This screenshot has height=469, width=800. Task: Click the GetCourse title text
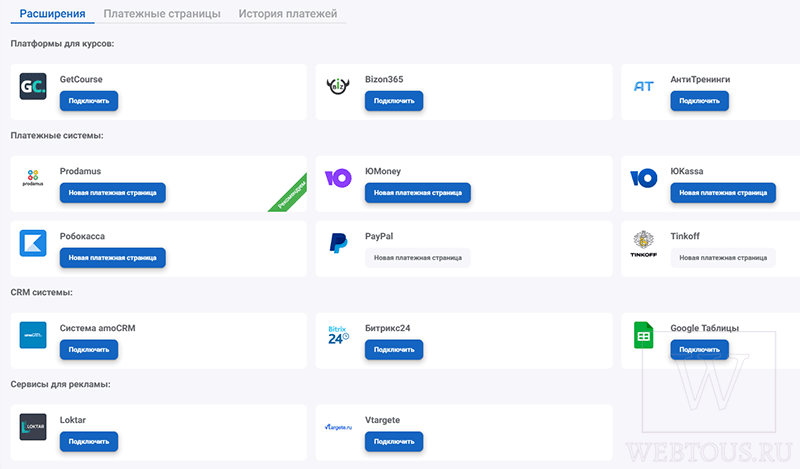pyautogui.click(x=81, y=79)
